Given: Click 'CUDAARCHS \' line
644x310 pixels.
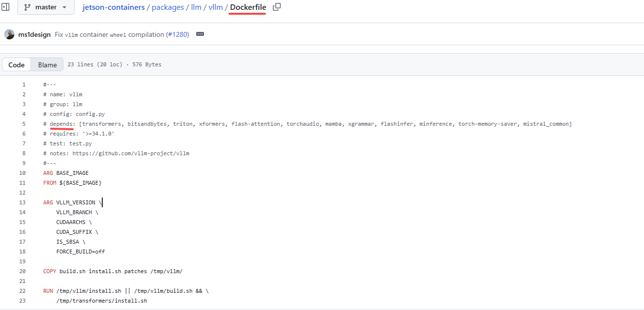Looking at the screenshot, I should (74, 222).
